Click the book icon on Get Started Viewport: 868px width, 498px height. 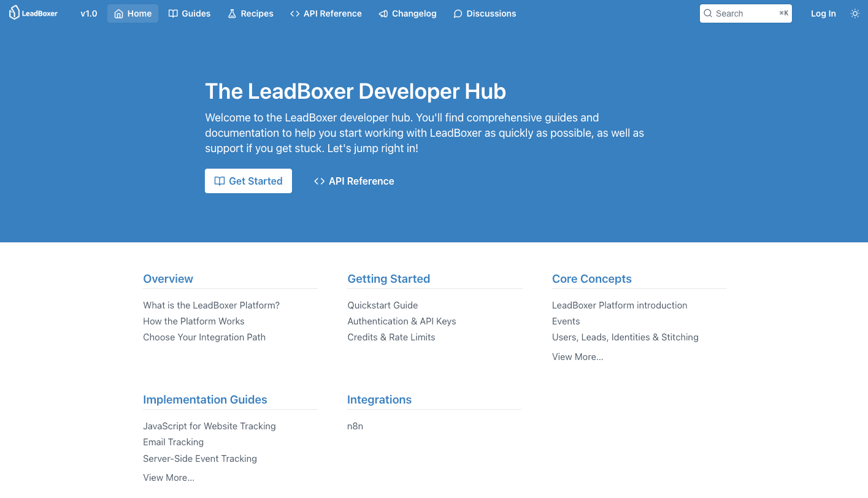(220, 181)
